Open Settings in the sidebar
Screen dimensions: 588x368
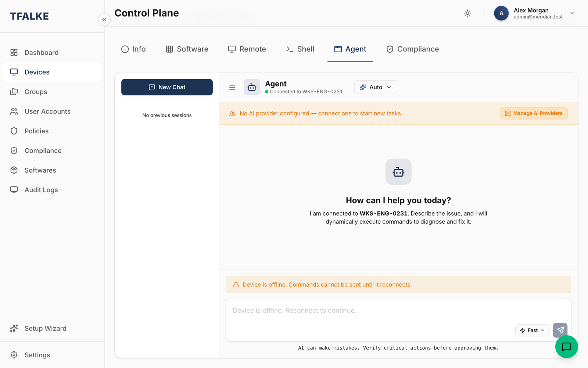point(52,355)
